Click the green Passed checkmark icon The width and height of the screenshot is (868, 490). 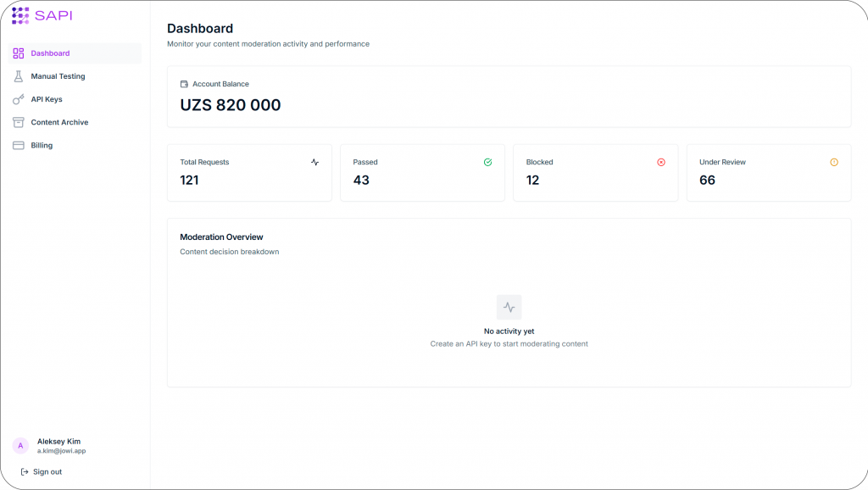pos(487,162)
